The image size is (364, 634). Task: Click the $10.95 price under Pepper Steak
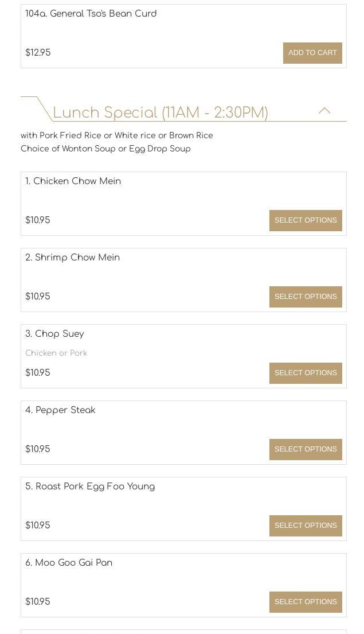38,449
